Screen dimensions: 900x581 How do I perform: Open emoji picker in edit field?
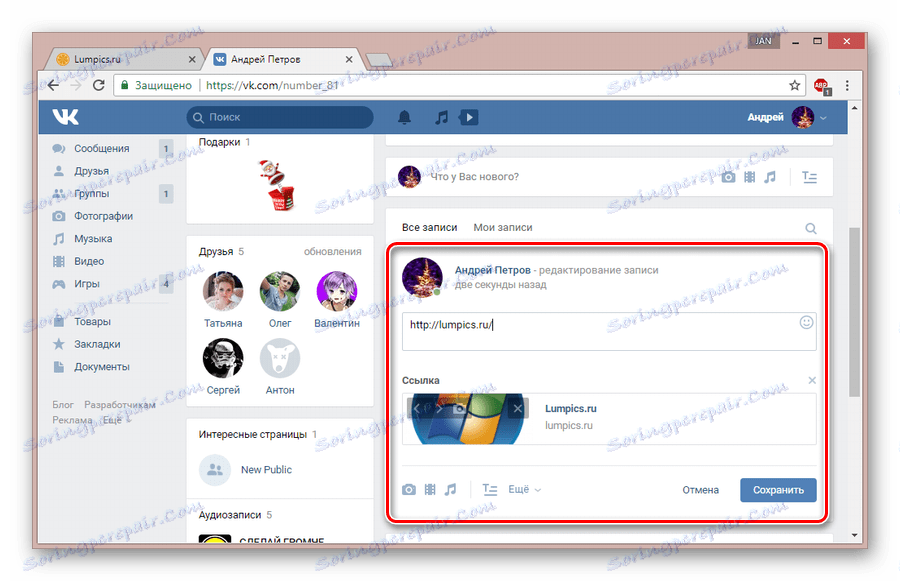(x=806, y=323)
